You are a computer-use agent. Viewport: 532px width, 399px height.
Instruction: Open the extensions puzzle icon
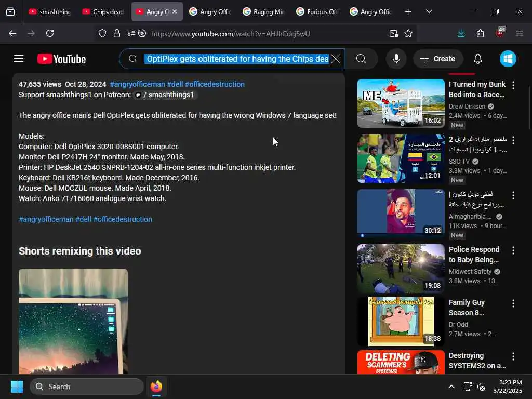pos(480,33)
